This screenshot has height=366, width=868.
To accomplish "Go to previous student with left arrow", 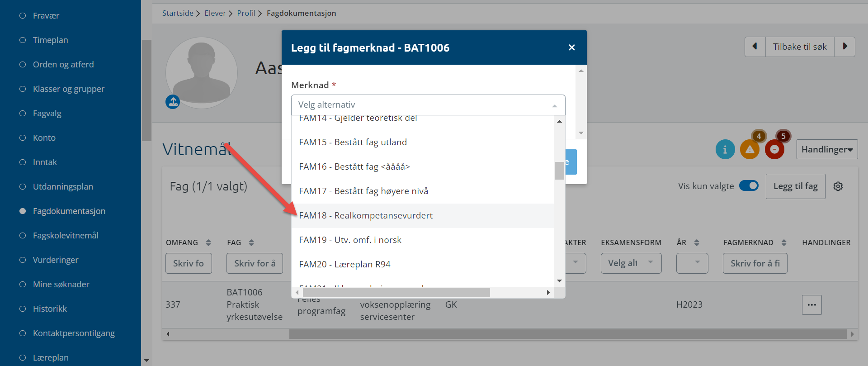I will coord(755,47).
